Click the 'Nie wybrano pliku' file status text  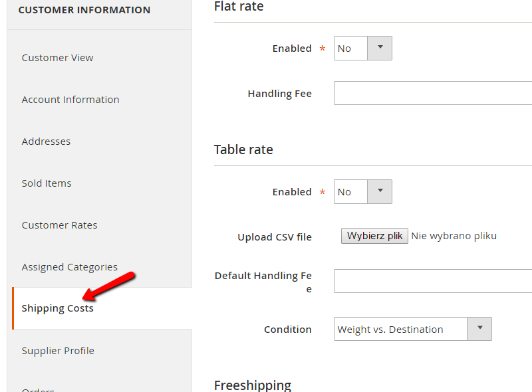click(454, 236)
